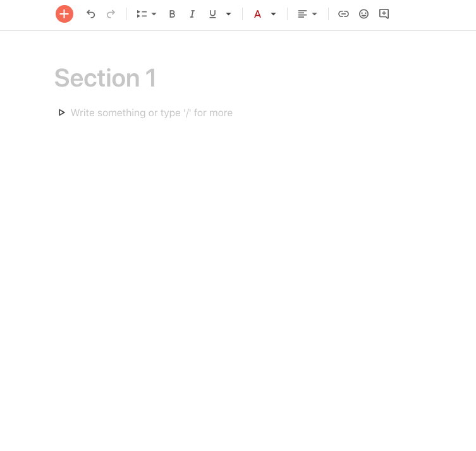Open more text style options dropdown

229,14
